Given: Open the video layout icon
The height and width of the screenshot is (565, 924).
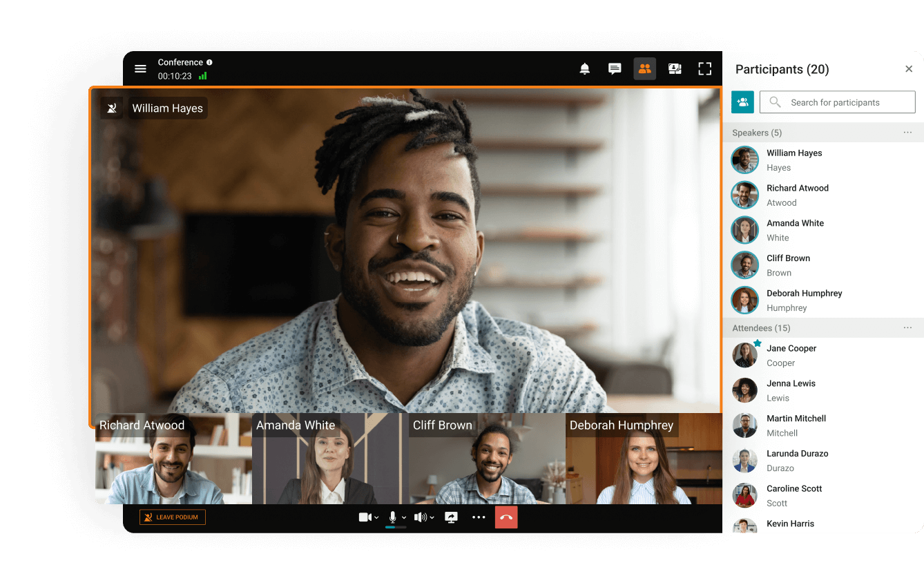Looking at the screenshot, I should click(675, 68).
